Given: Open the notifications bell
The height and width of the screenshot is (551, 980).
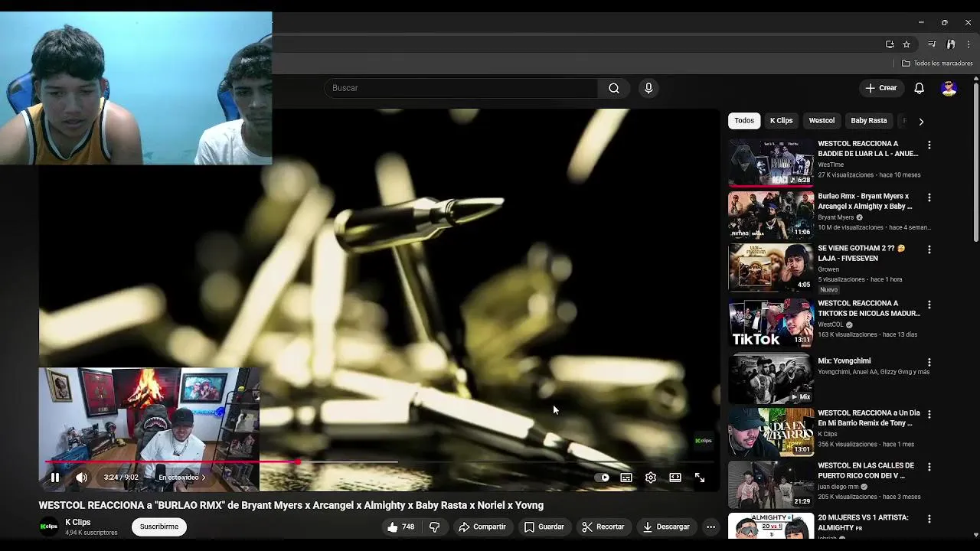Looking at the screenshot, I should coord(920,88).
